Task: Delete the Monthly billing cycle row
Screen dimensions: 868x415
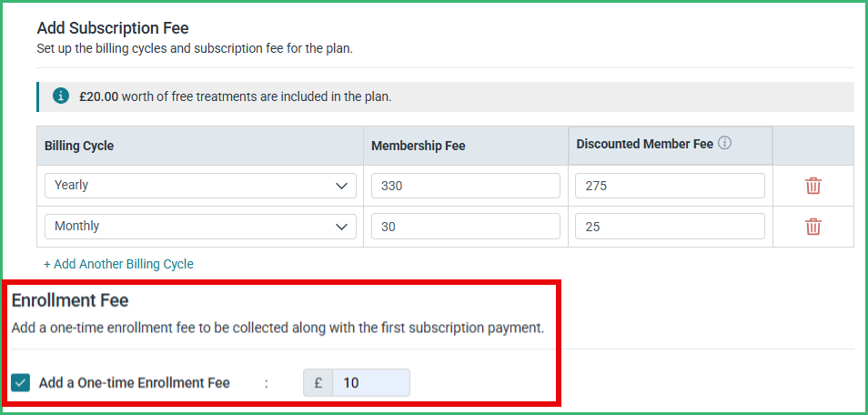Action: (x=812, y=227)
